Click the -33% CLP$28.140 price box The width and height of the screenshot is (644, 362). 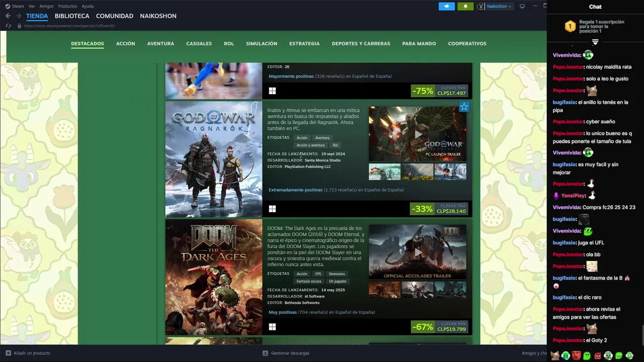point(439,209)
